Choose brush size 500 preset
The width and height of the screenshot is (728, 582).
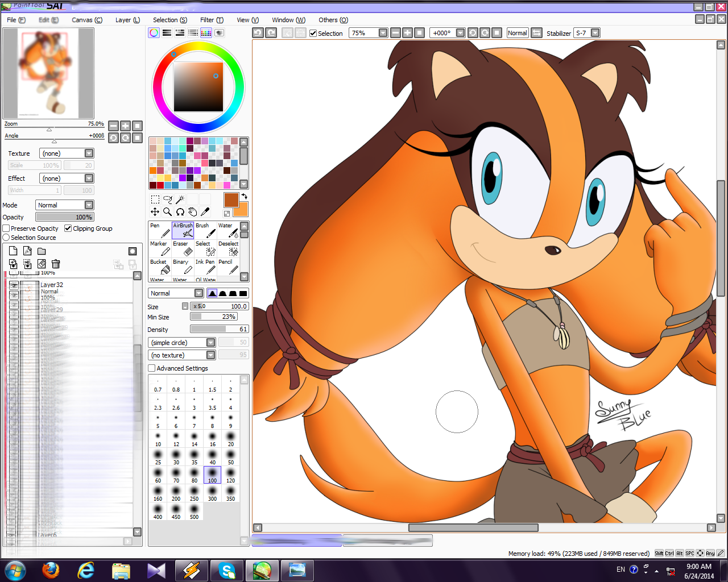(194, 511)
